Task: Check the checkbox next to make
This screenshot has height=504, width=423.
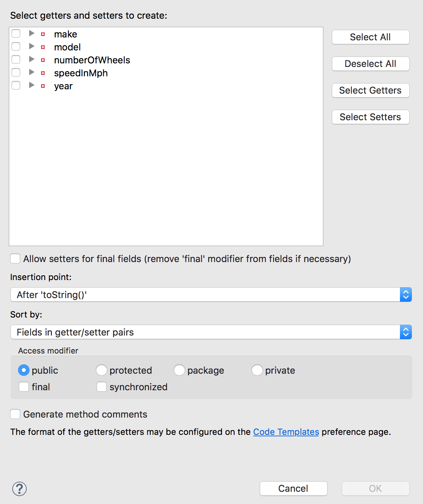Action: pos(15,33)
